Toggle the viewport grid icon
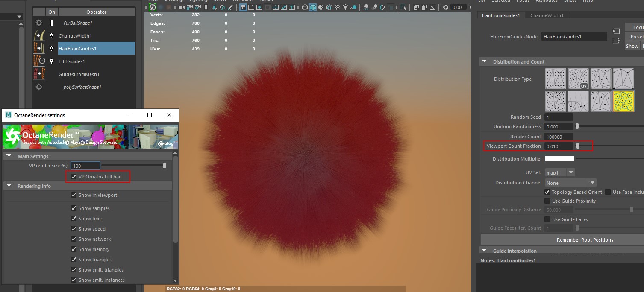The width and height of the screenshot is (644, 292). (x=243, y=7)
